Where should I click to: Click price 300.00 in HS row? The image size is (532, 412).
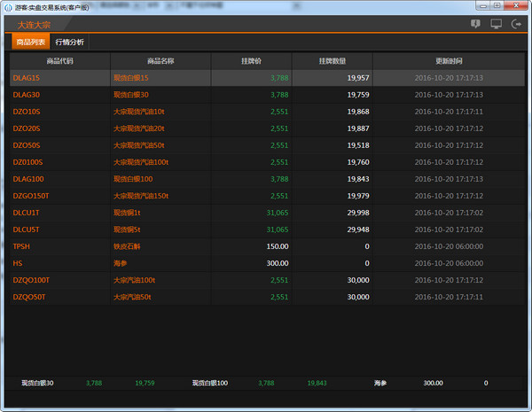tap(278, 263)
